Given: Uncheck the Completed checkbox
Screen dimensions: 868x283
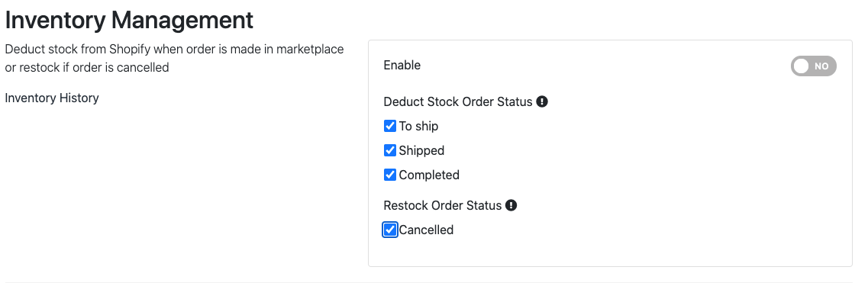Looking at the screenshot, I should click(389, 175).
